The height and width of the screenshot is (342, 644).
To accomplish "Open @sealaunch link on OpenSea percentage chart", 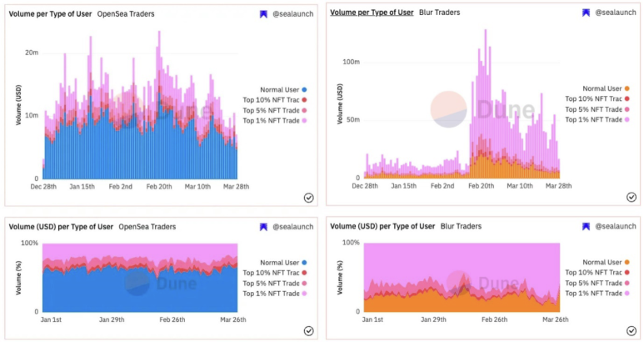I will [x=292, y=227].
